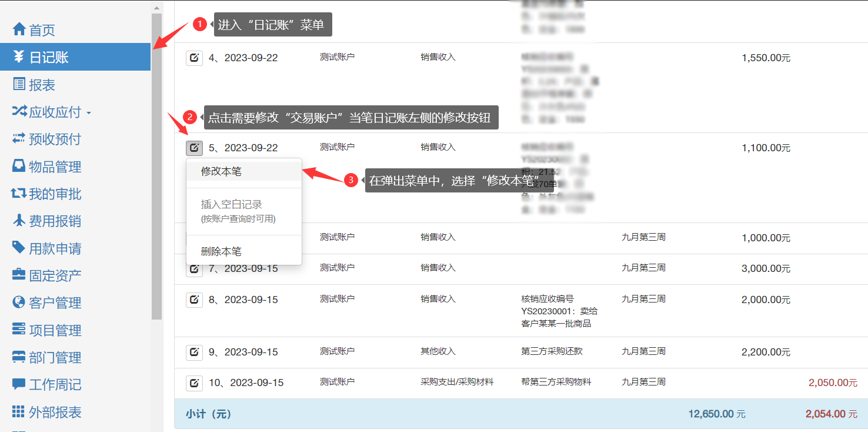This screenshot has height=432, width=868.
Task: Click the edit icon for entry 4
Action: [194, 58]
